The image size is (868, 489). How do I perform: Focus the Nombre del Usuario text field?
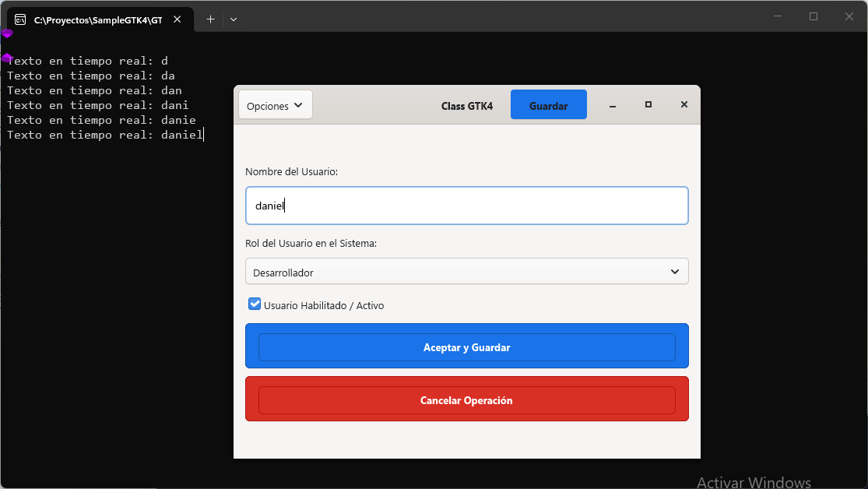466,206
